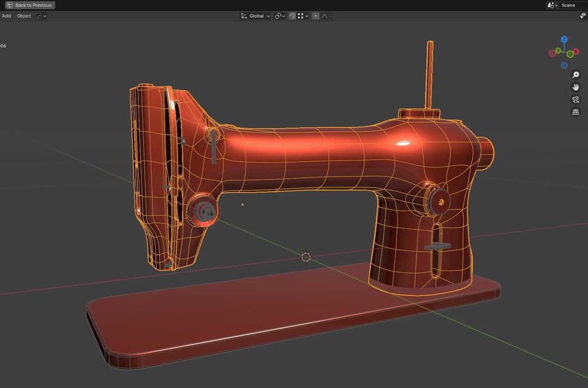Click the Scene name field
Screen dimensions: 588x388
(x=573, y=5)
